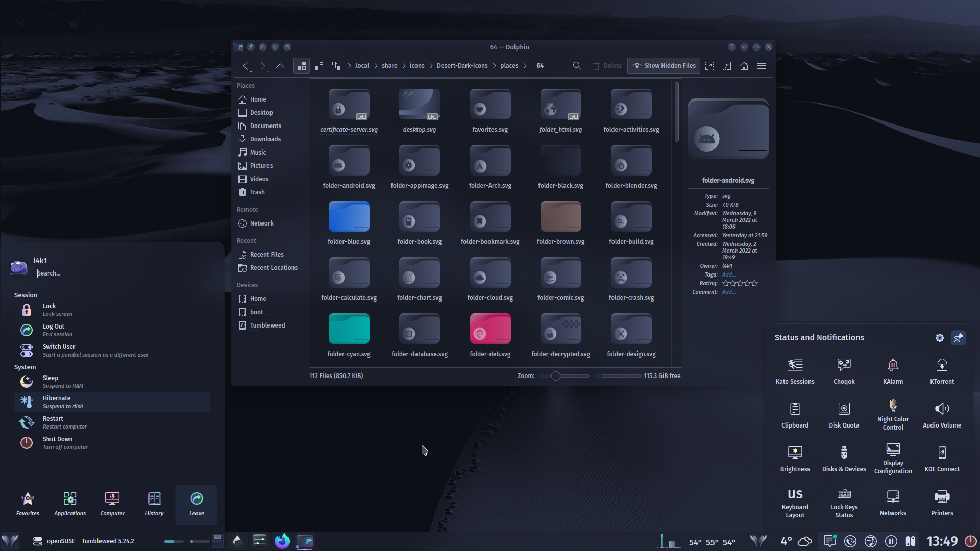Screen dimensions: 980x551
Task: Select Sleep under System
Action: click(x=112, y=382)
